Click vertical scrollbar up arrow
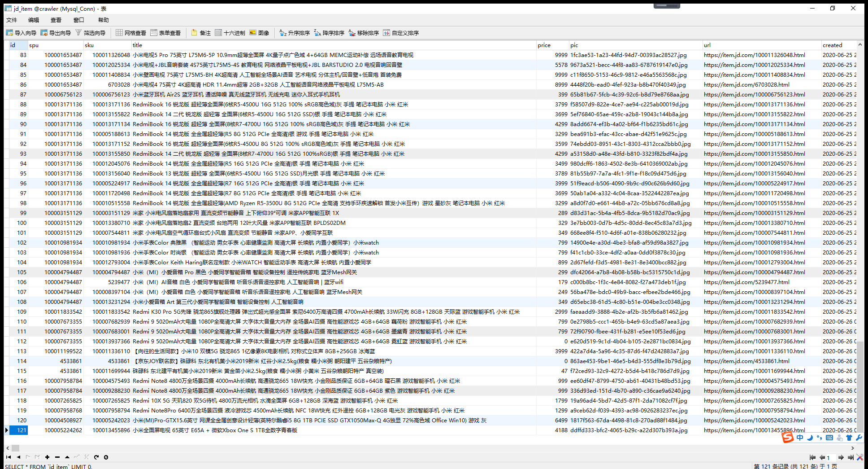868x469 pixels. click(x=859, y=44)
